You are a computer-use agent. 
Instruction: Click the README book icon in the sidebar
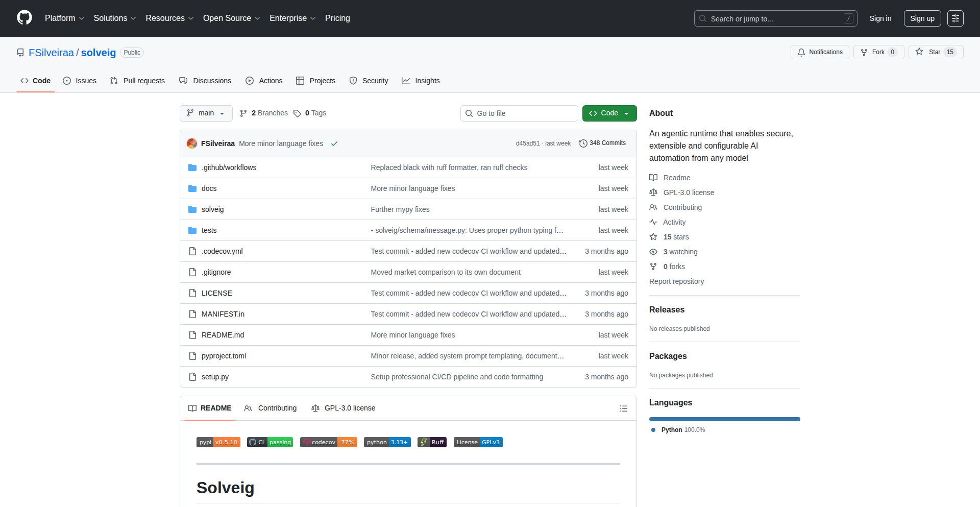click(x=653, y=177)
